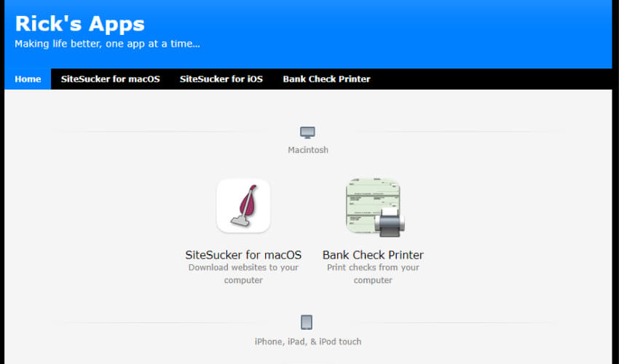Open the SiteSucker for macOS menu item

111,79
